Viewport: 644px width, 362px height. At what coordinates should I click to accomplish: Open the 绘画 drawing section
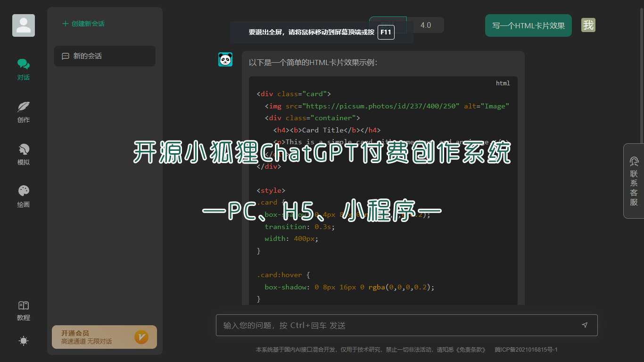click(24, 197)
